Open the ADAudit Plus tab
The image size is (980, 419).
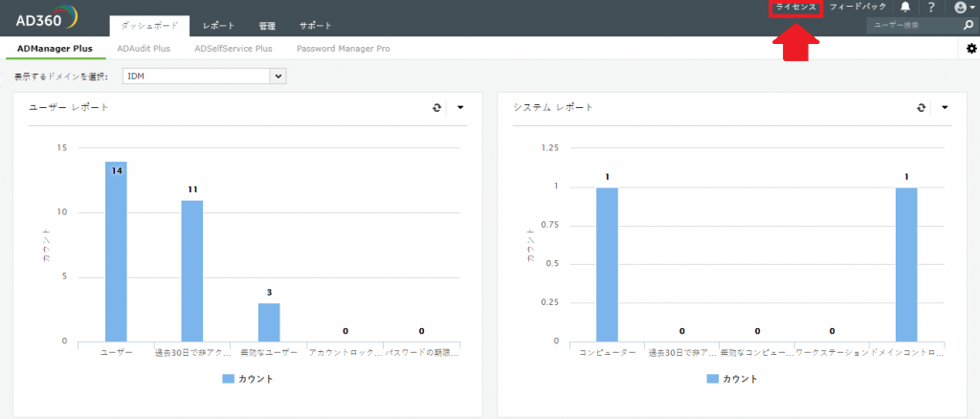144,48
